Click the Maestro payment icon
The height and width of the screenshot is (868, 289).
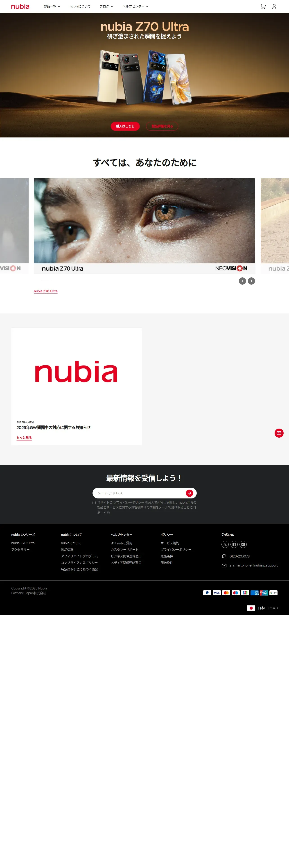coord(235,593)
